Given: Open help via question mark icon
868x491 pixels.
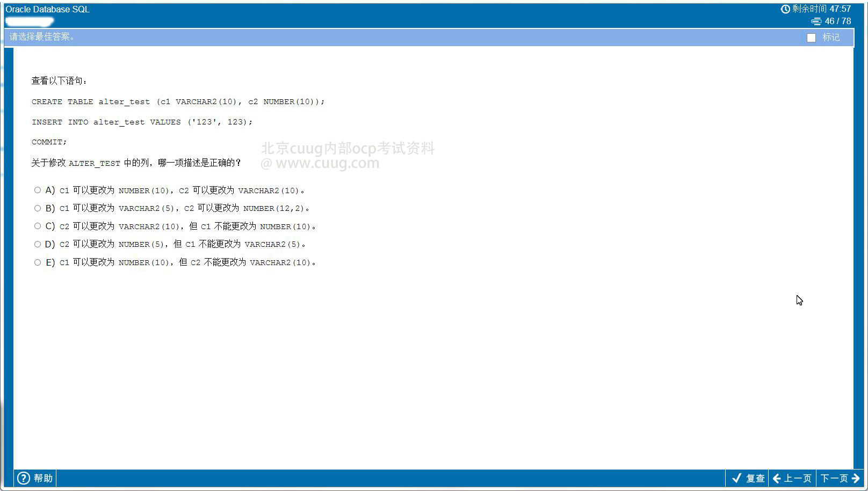Looking at the screenshot, I should click(24, 478).
